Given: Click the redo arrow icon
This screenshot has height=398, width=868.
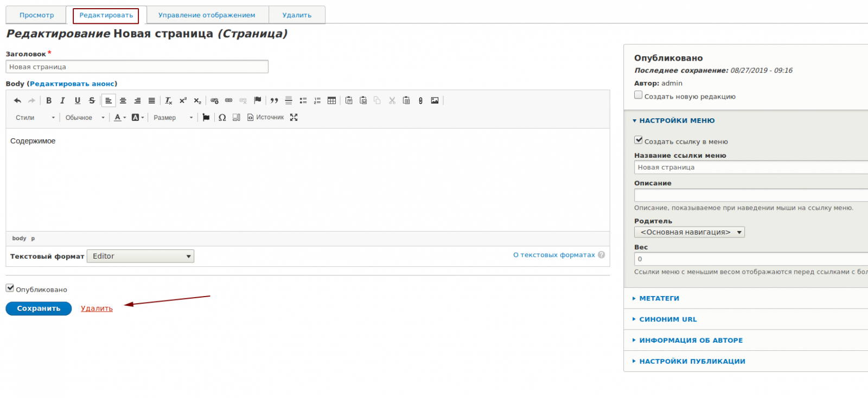Looking at the screenshot, I should [x=31, y=101].
